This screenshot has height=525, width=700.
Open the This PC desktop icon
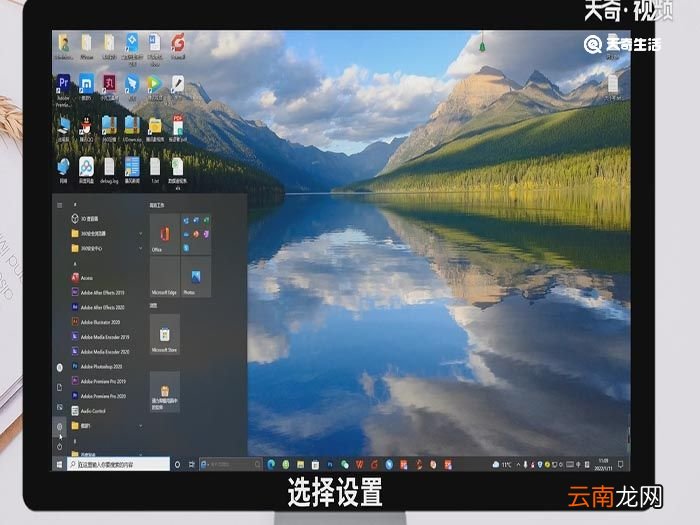[63, 129]
